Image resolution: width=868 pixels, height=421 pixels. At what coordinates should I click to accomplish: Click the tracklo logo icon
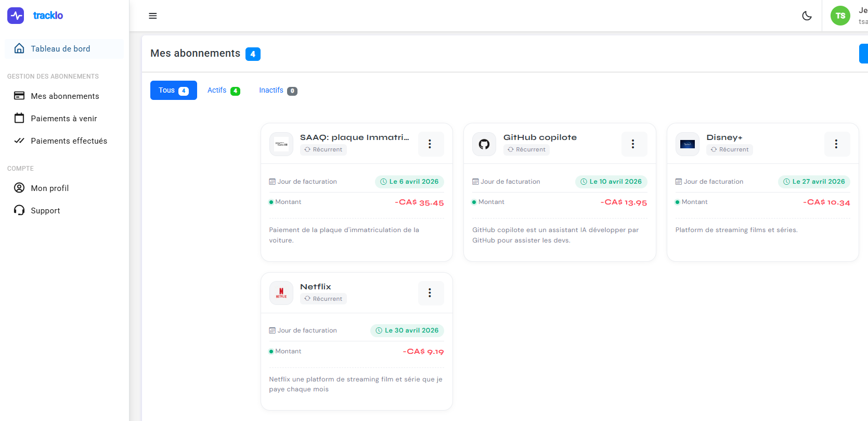[16, 16]
